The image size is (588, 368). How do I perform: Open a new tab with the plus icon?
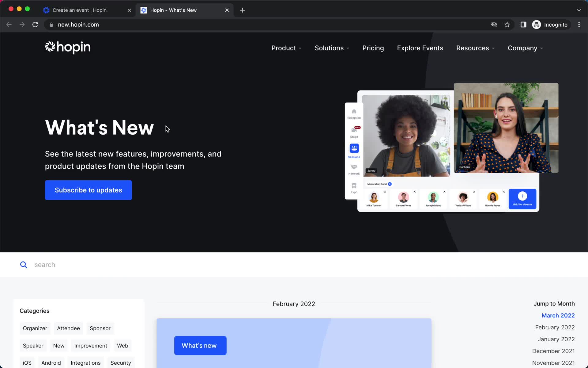coord(243,10)
